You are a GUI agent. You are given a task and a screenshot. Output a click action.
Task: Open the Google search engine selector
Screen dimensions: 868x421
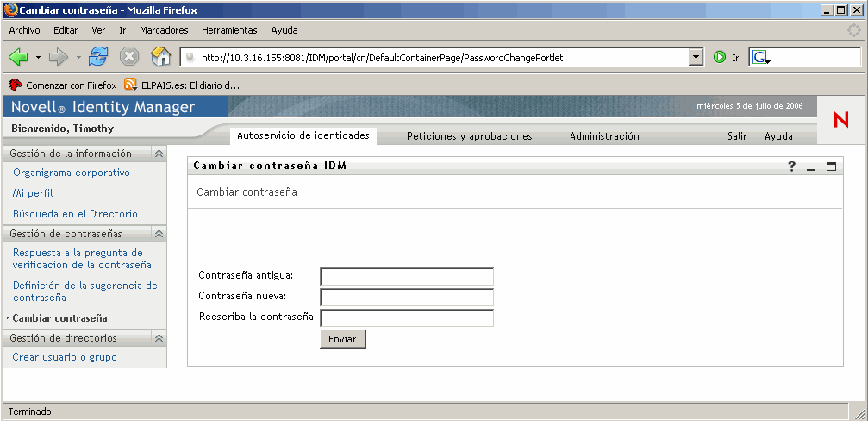[x=762, y=57]
